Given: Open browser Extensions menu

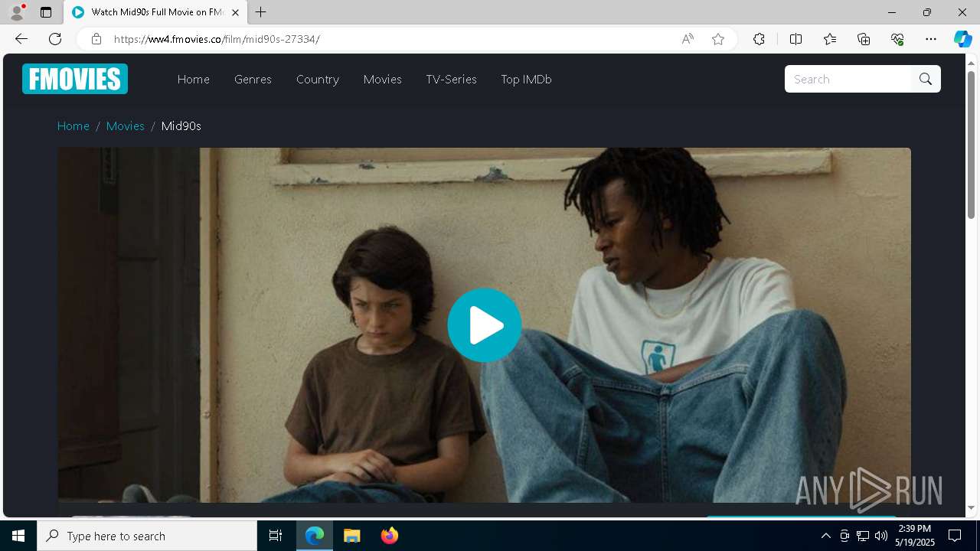Looking at the screenshot, I should click(759, 39).
